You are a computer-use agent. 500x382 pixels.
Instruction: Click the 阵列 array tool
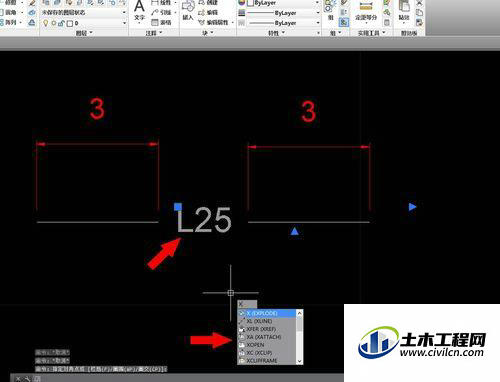(x=8, y=22)
